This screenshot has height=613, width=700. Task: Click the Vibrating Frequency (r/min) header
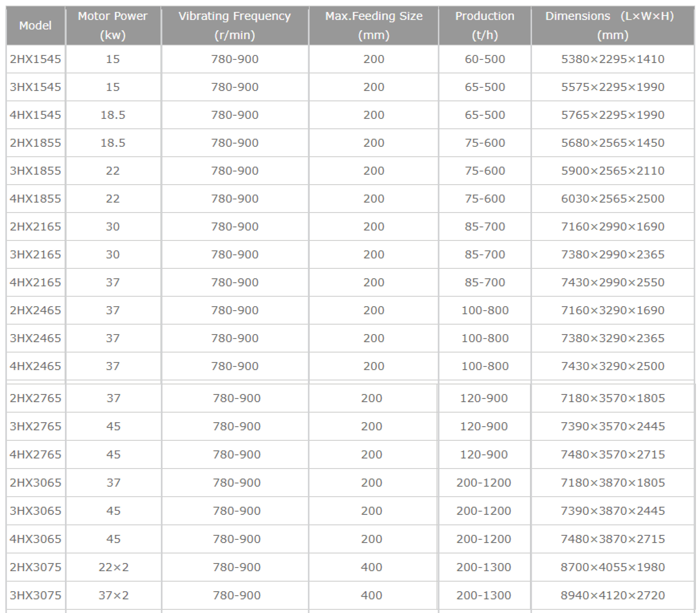pyautogui.click(x=234, y=26)
